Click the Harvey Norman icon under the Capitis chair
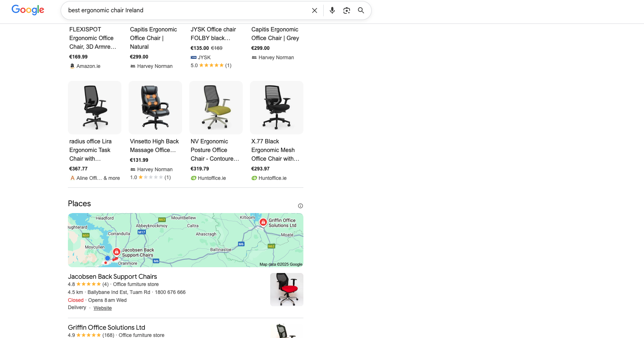644x338 pixels. (x=132, y=66)
